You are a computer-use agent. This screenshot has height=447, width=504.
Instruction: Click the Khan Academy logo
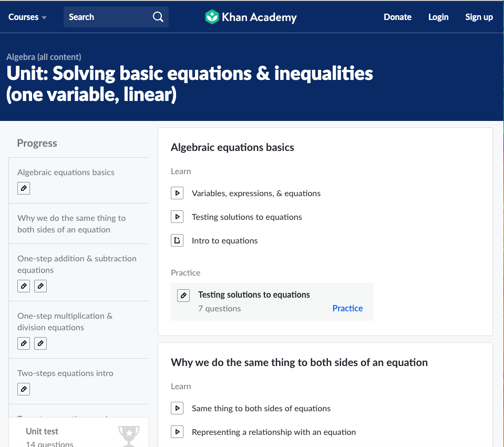pos(251,17)
